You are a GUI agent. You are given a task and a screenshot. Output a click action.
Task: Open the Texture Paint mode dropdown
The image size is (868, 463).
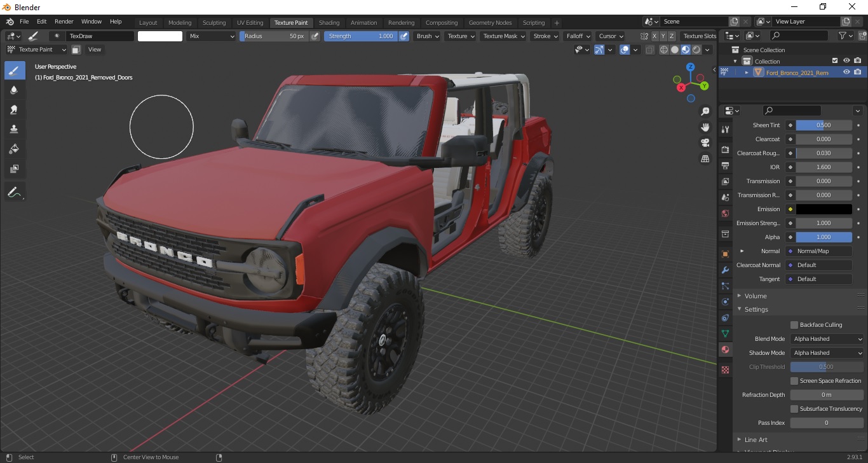point(37,50)
